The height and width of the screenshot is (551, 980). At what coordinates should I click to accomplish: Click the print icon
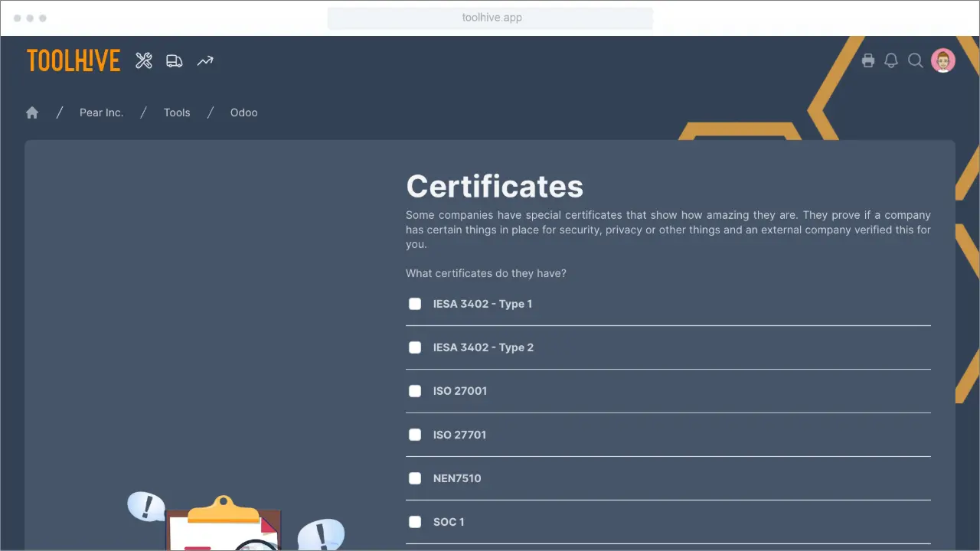pyautogui.click(x=868, y=60)
